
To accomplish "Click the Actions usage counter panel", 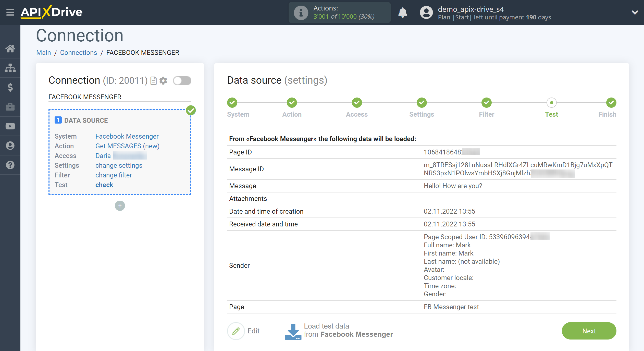I will [339, 13].
